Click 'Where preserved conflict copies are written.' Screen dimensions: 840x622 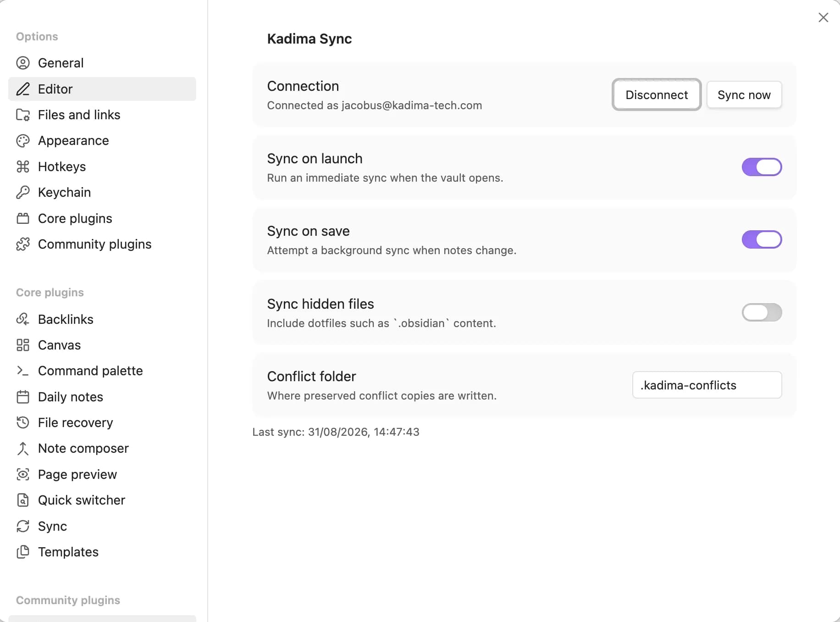(382, 396)
